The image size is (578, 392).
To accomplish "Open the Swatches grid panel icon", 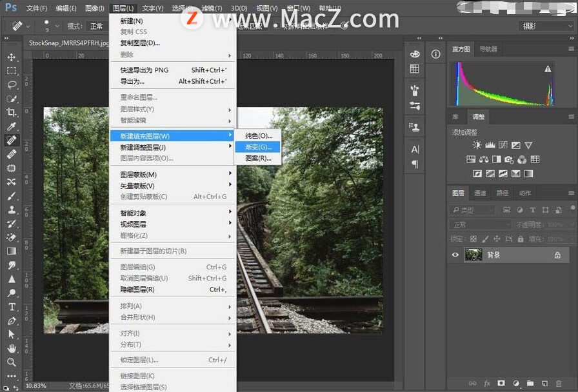I will coord(415,68).
